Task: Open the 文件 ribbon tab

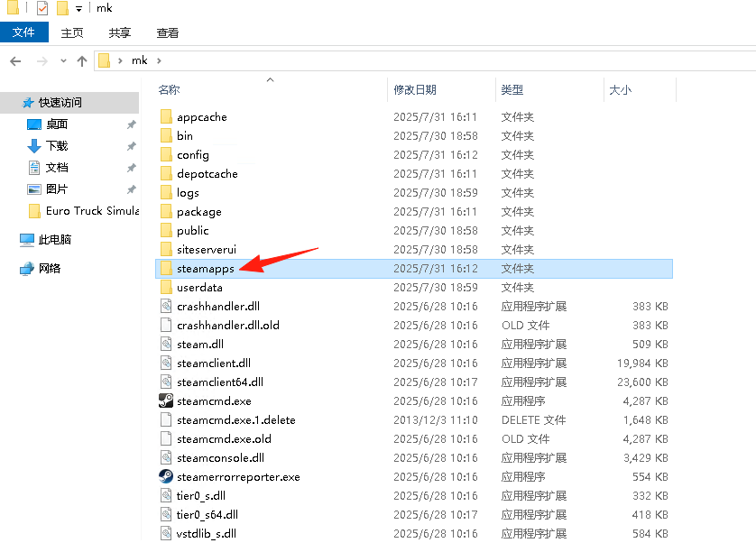Action: pos(24,32)
